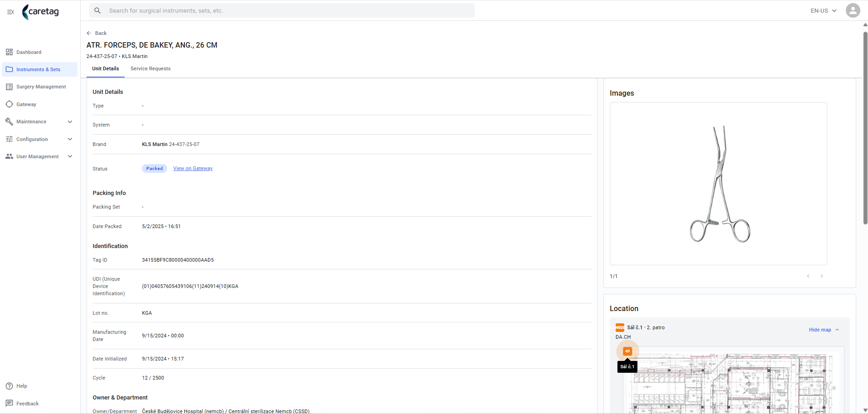Expand the Configuration submenu chevron
The image size is (868, 414).
pos(70,139)
